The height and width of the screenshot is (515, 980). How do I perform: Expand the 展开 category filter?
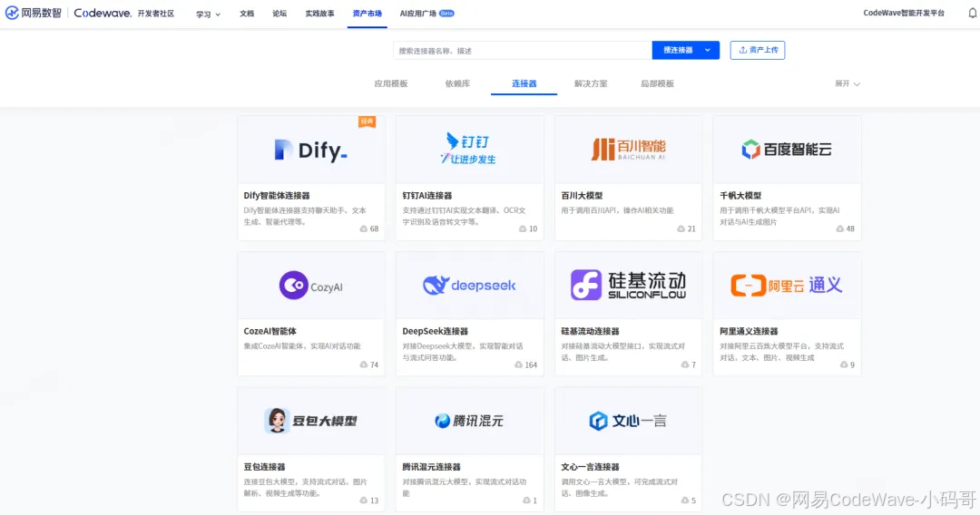(x=848, y=83)
